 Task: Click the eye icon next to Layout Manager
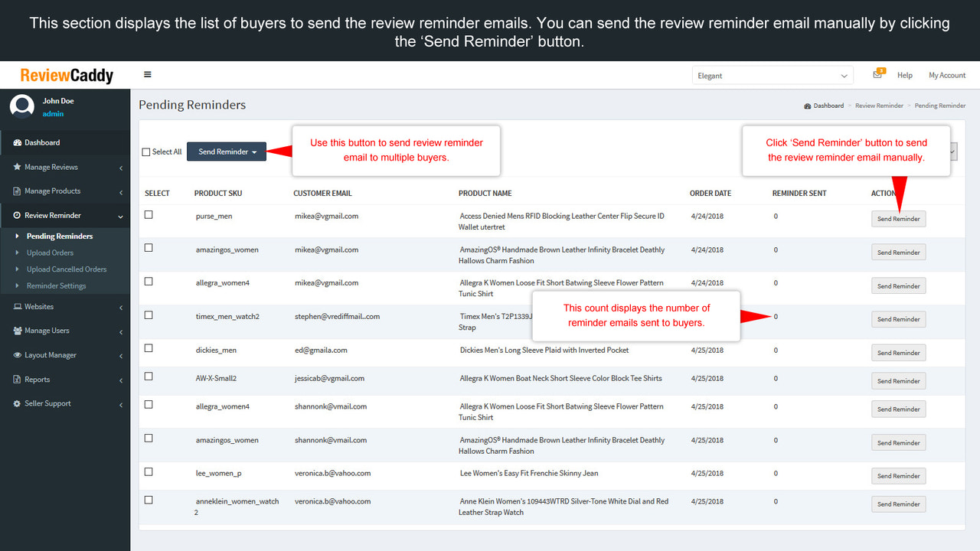tap(16, 354)
